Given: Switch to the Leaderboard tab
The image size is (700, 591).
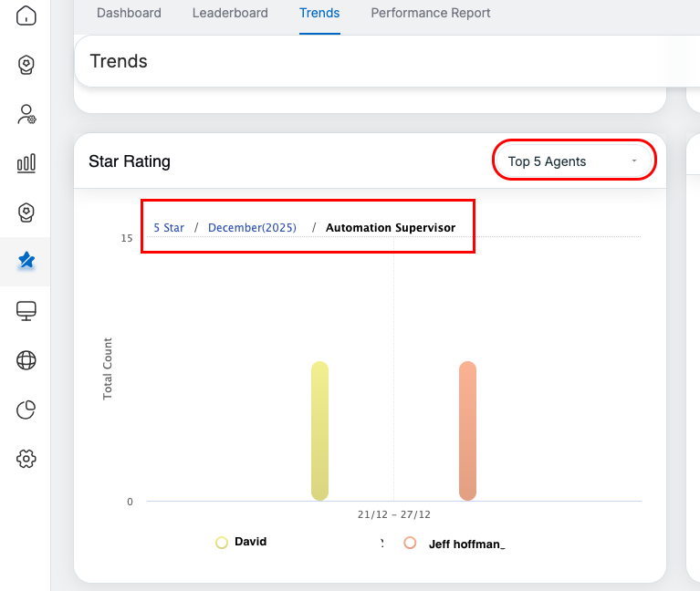Looking at the screenshot, I should 230,13.
